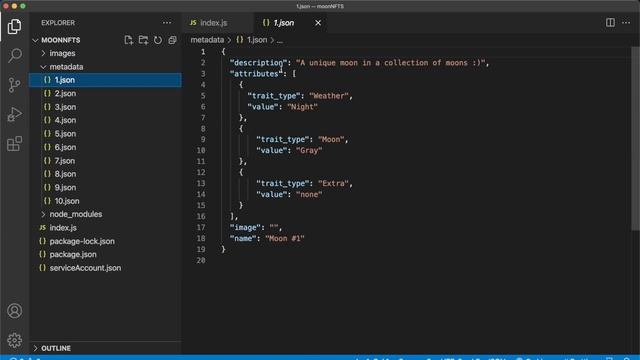Click the "Extra" value on line 13
The height and width of the screenshot is (360, 640).
pos(333,184)
